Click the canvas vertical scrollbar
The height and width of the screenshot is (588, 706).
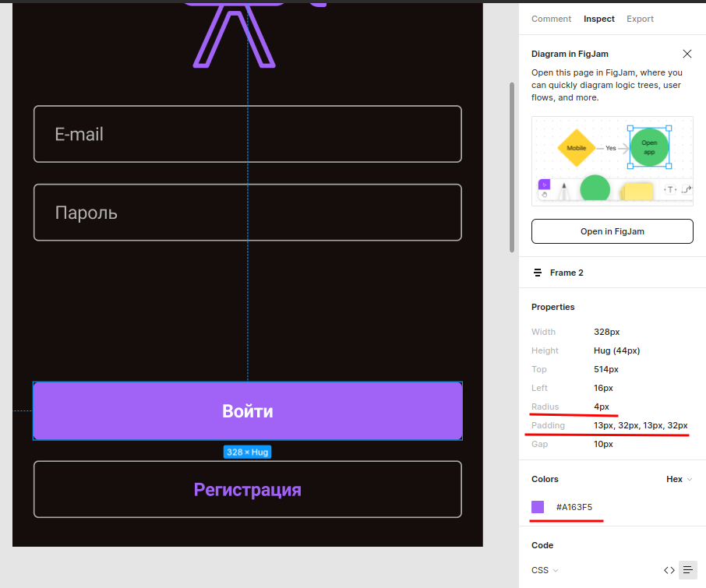(511, 167)
